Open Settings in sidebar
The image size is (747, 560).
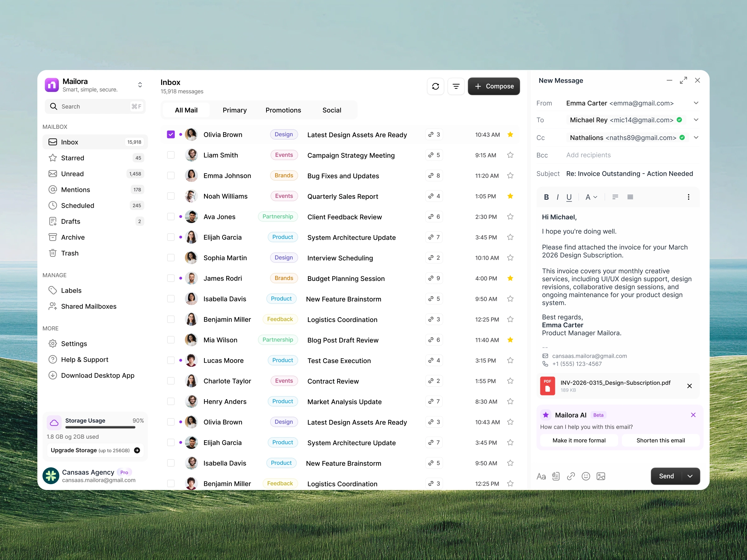click(95, 344)
